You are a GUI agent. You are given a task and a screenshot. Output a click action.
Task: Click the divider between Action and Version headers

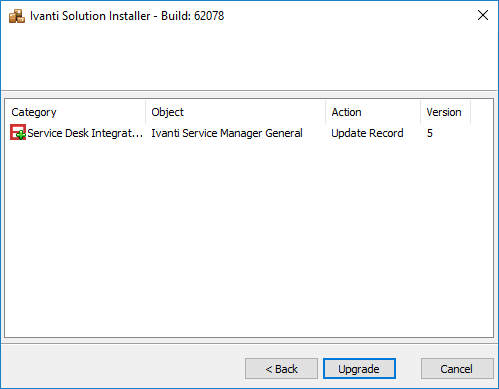421,112
